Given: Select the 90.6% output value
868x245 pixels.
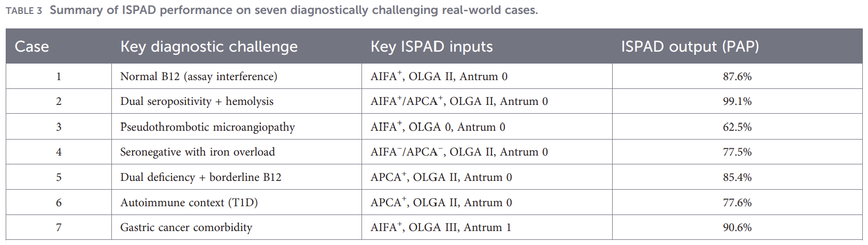Looking at the screenshot, I should 737,227.
